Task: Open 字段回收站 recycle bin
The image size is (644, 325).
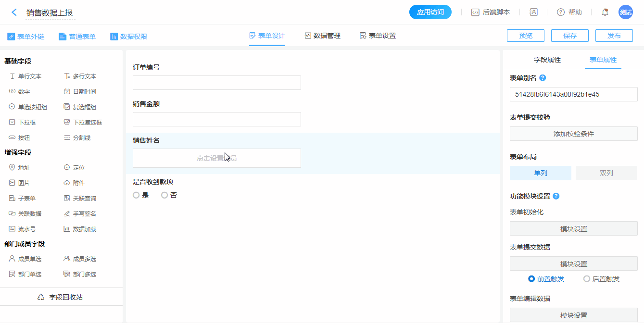Action: (61, 297)
